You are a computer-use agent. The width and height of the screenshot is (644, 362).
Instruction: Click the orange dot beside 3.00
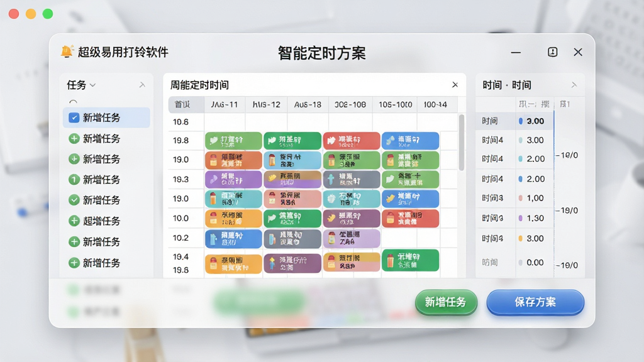520,238
